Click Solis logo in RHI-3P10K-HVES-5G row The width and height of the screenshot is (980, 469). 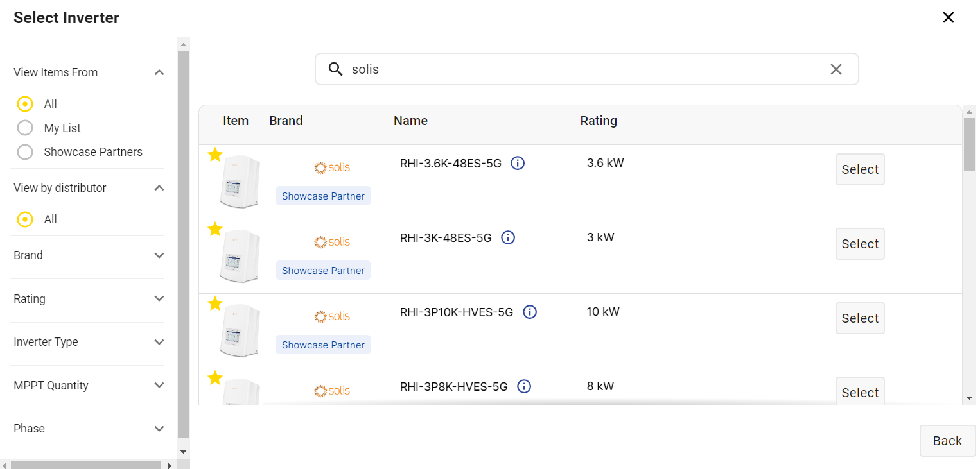pos(332,316)
